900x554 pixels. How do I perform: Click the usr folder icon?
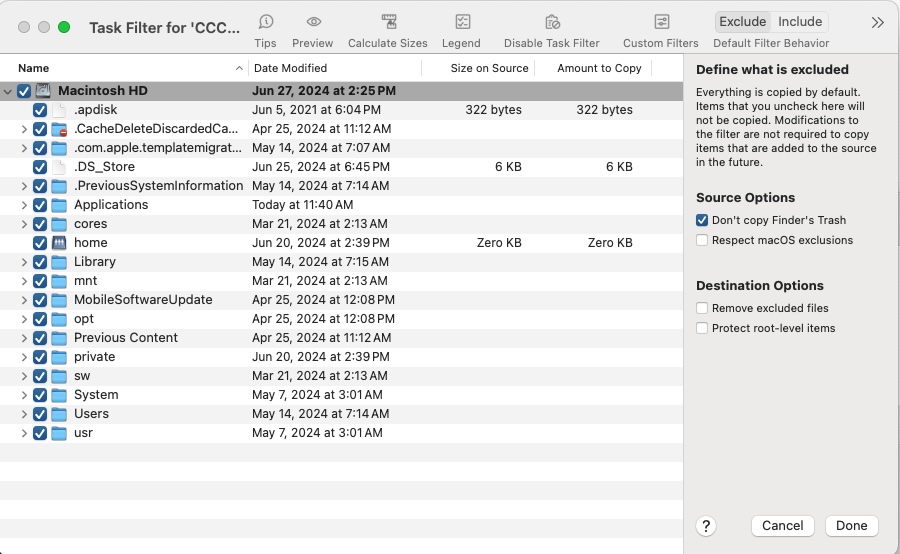(59, 433)
